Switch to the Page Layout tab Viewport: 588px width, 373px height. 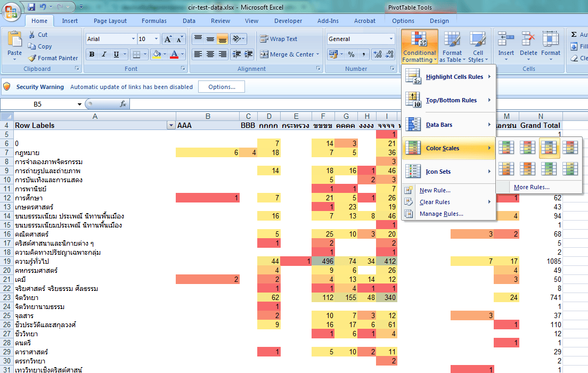(x=110, y=21)
